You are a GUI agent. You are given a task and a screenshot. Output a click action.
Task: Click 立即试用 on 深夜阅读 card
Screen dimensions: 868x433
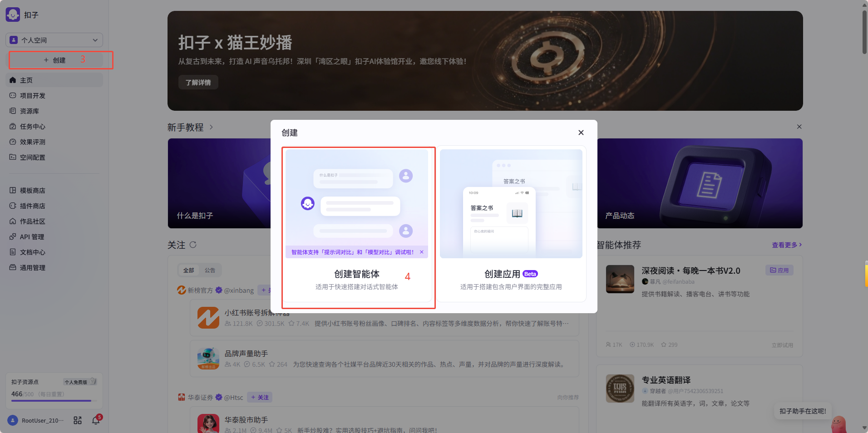(782, 345)
